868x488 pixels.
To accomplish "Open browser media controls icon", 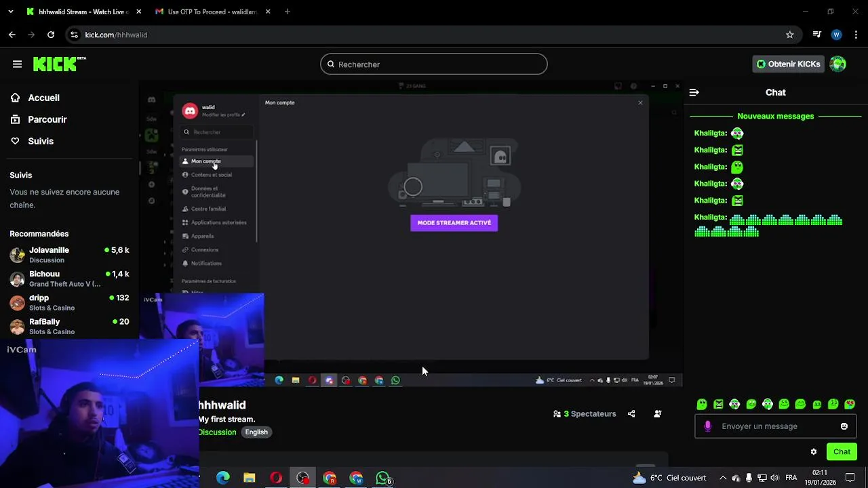I will tap(816, 35).
